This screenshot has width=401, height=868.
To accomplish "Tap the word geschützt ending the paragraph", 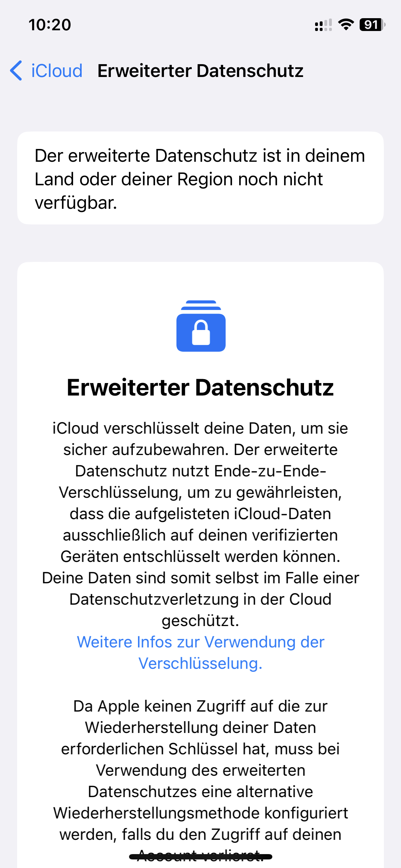I will 200,621.
